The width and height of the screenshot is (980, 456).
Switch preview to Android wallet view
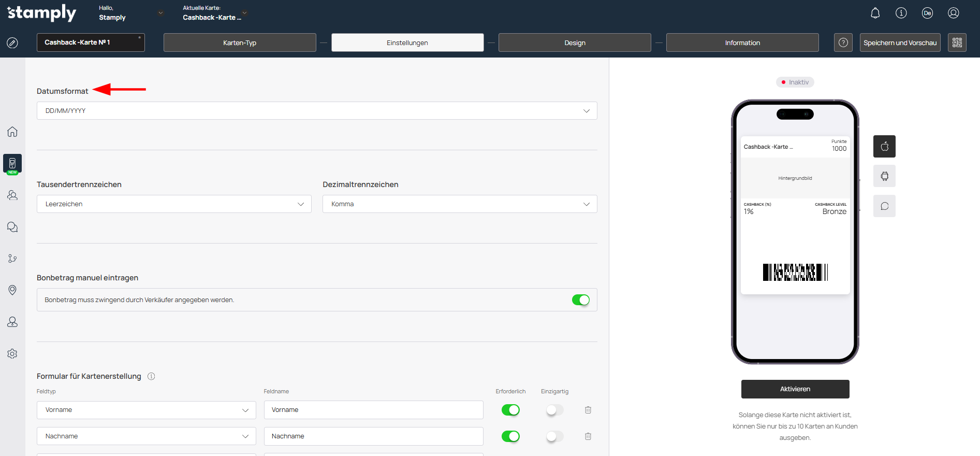tap(884, 176)
